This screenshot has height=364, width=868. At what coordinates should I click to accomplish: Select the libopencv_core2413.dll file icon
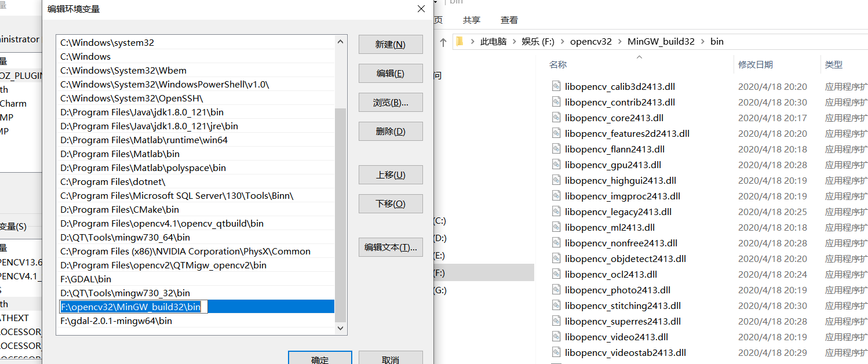[x=556, y=118]
